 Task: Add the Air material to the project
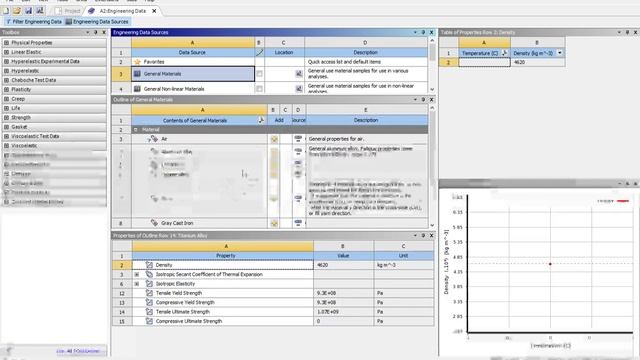click(x=274, y=139)
